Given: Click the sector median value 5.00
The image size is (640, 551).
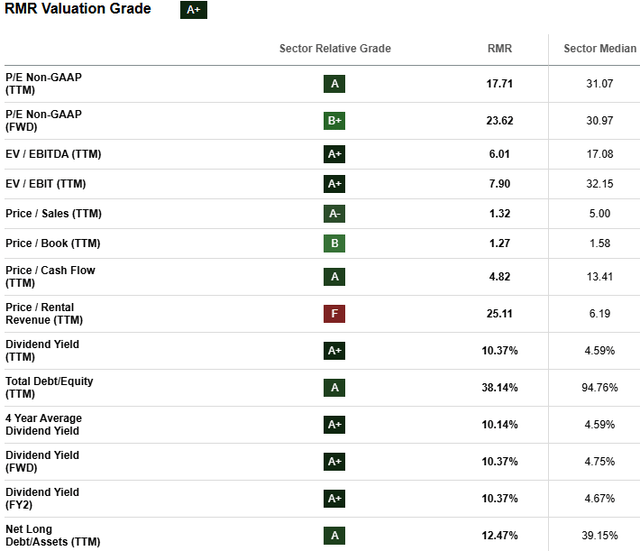Looking at the screenshot, I should (600, 213).
